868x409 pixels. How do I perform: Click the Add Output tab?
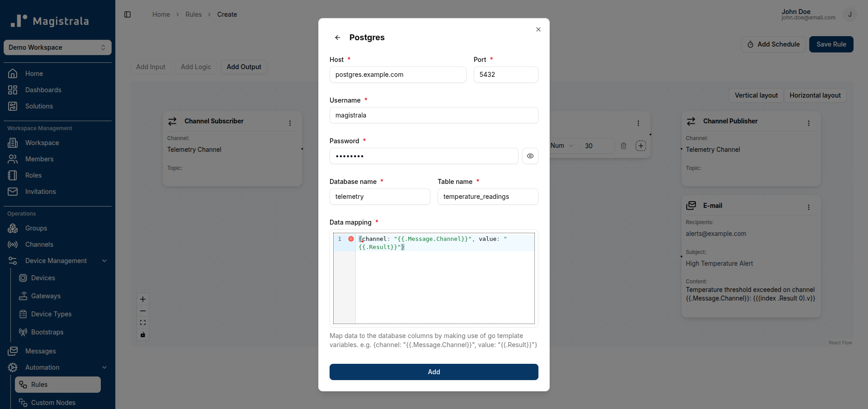[x=244, y=67]
